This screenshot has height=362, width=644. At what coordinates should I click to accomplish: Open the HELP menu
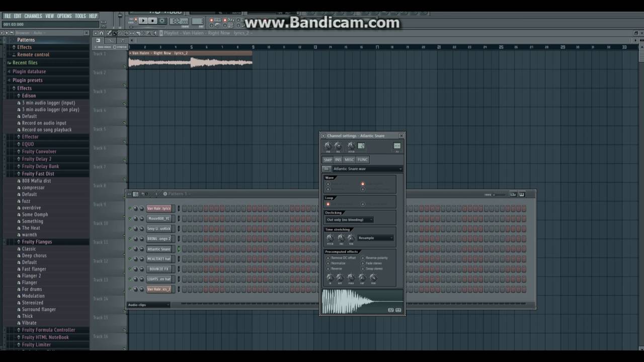coord(93,16)
